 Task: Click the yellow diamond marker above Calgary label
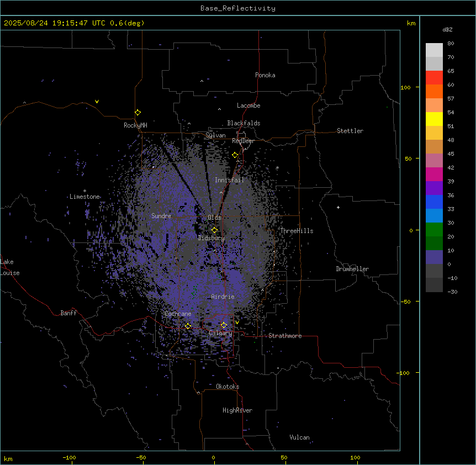pyautogui.click(x=224, y=325)
